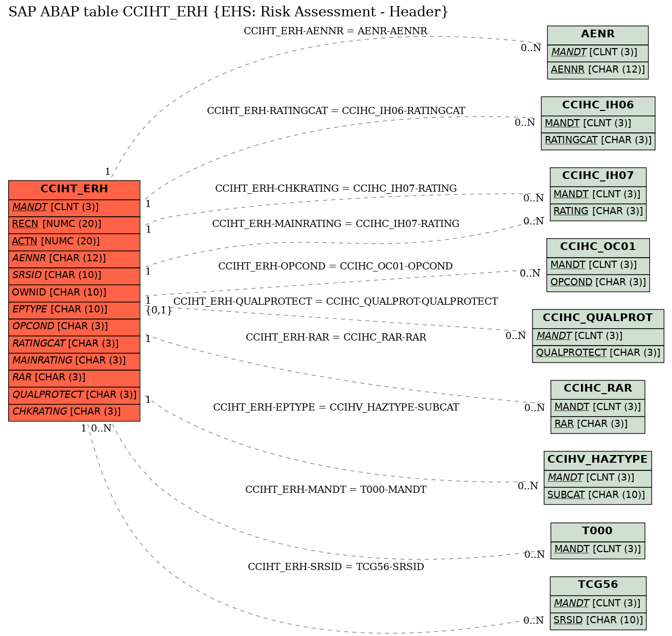Image resolution: width=672 pixels, height=636 pixels.
Task: Click the label CCIHT_ERH-CHKRATING = CCIHC_IH07-RATING
Action: pyautogui.click(x=336, y=189)
